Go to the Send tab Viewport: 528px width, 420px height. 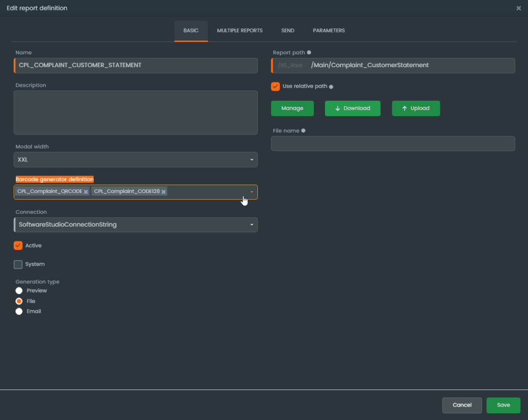[x=288, y=31]
